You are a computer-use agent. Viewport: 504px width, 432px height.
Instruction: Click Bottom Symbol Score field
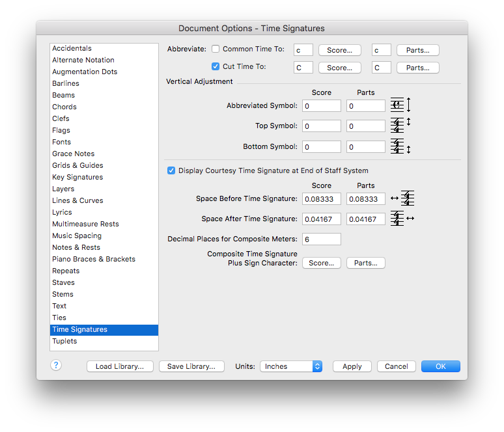(322, 147)
